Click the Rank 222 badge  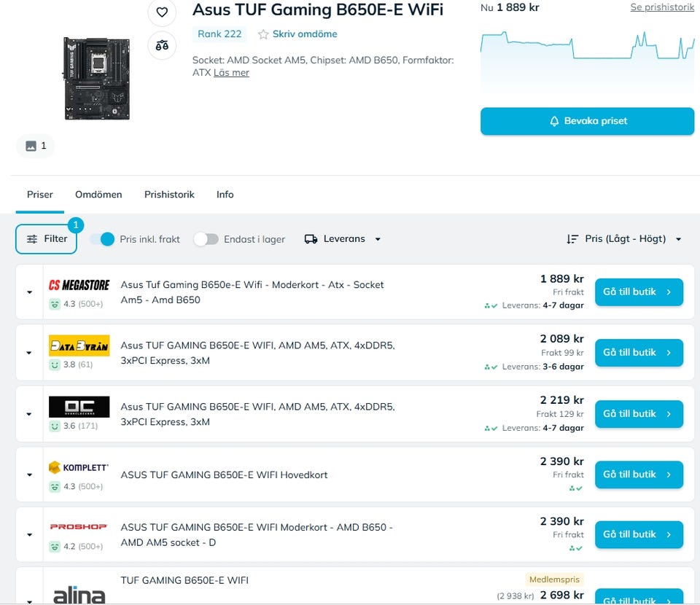(219, 34)
